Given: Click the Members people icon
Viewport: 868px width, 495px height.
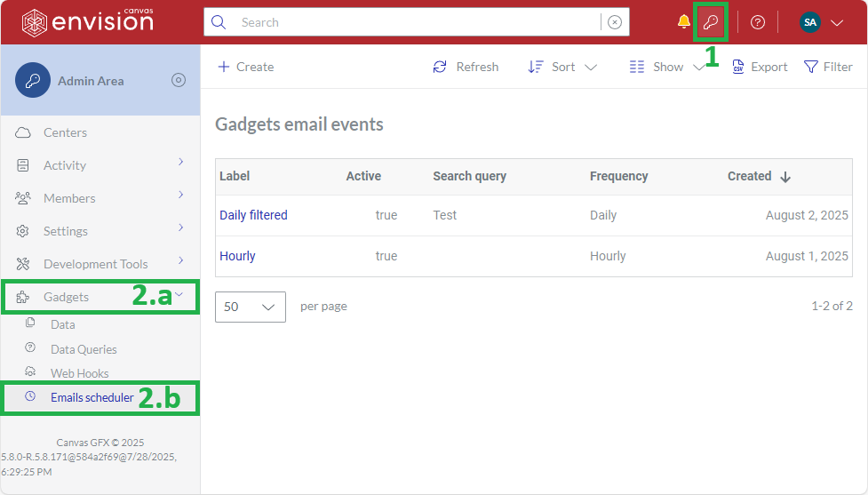Looking at the screenshot, I should click(23, 198).
